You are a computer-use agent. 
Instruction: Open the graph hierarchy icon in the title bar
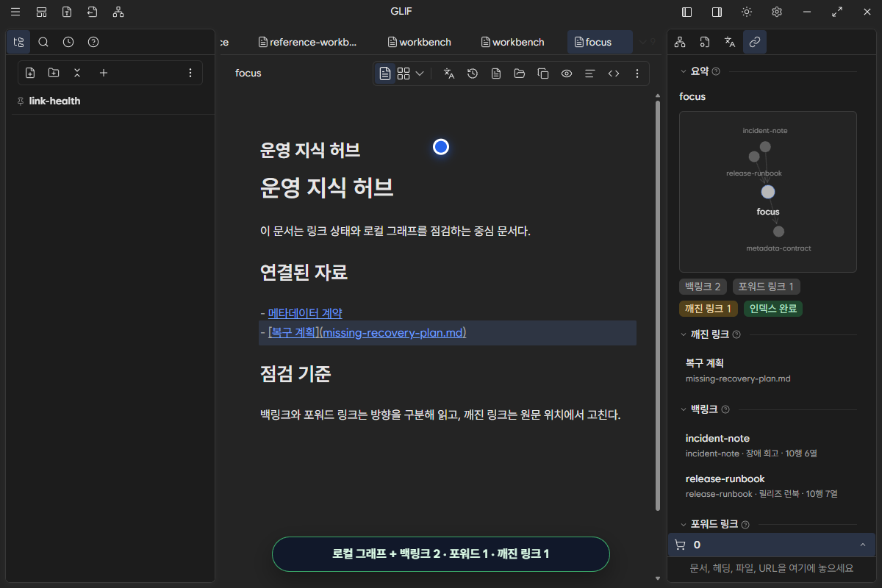(118, 12)
